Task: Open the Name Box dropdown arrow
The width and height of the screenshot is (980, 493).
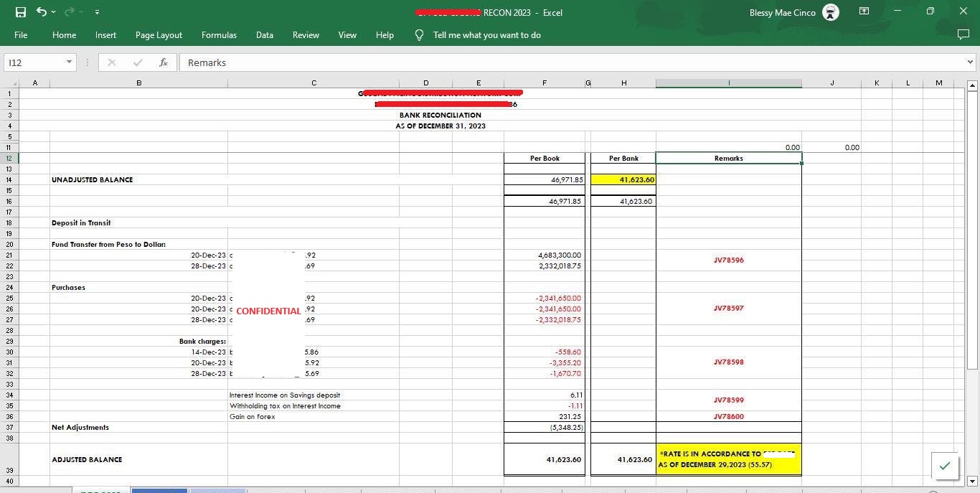Action: 70,62
